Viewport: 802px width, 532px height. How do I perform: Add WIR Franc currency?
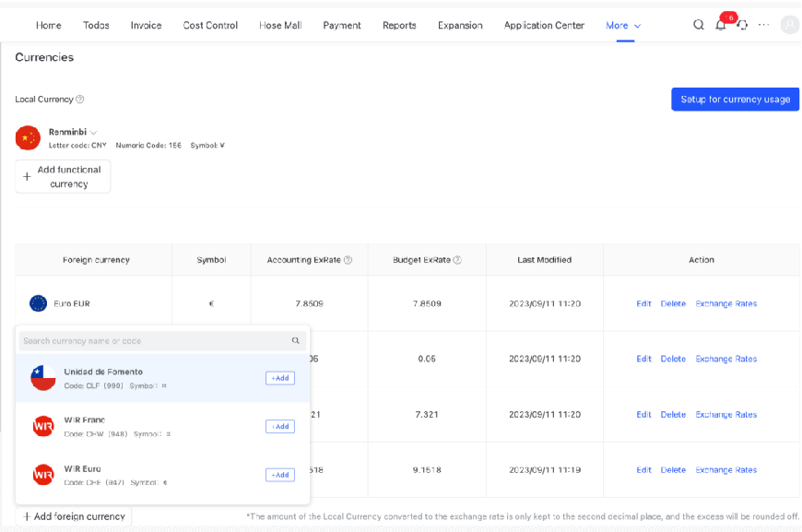280,426
